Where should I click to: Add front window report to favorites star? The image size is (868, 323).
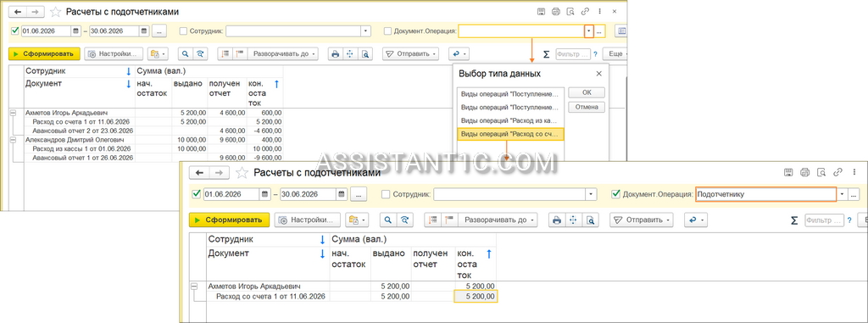click(242, 173)
